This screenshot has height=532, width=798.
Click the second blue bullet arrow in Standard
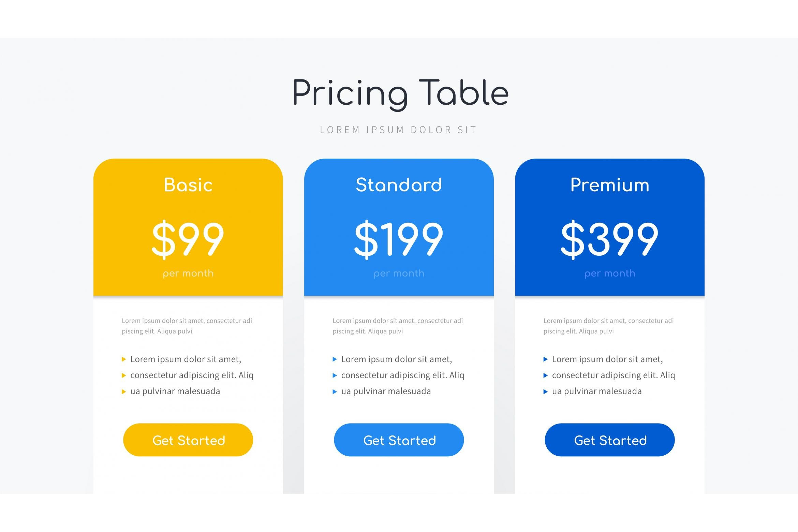[335, 375]
